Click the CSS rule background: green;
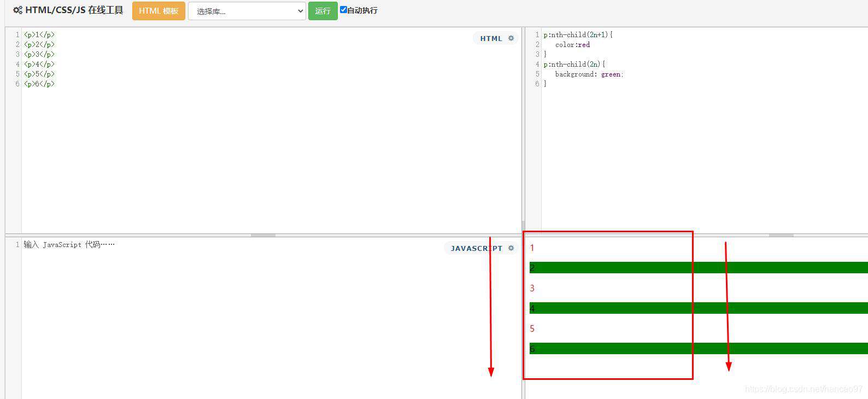Screen dimensions: 868x399 tap(589, 74)
